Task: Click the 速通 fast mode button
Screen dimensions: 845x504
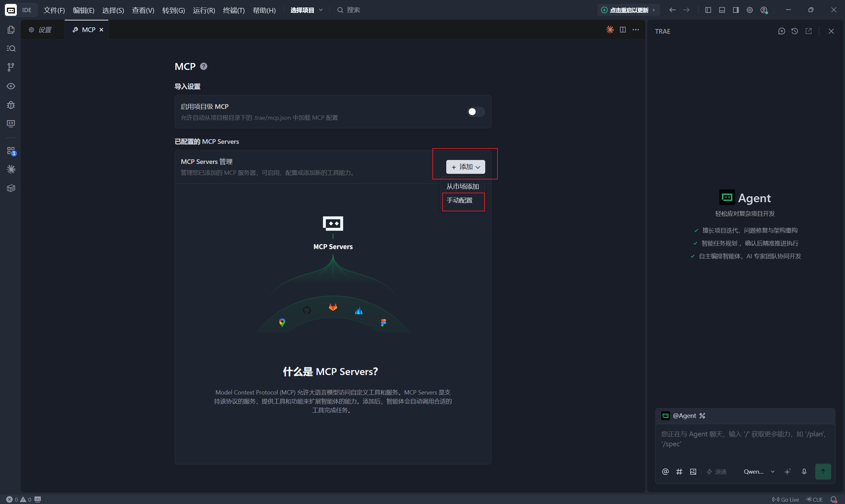Action: click(716, 471)
